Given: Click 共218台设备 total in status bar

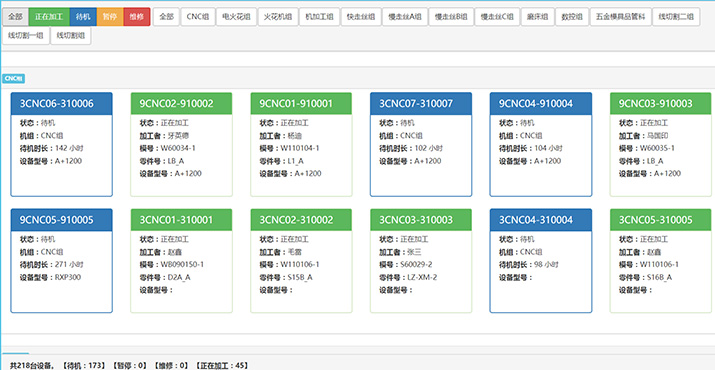Looking at the screenshot, I should [31, 365].
